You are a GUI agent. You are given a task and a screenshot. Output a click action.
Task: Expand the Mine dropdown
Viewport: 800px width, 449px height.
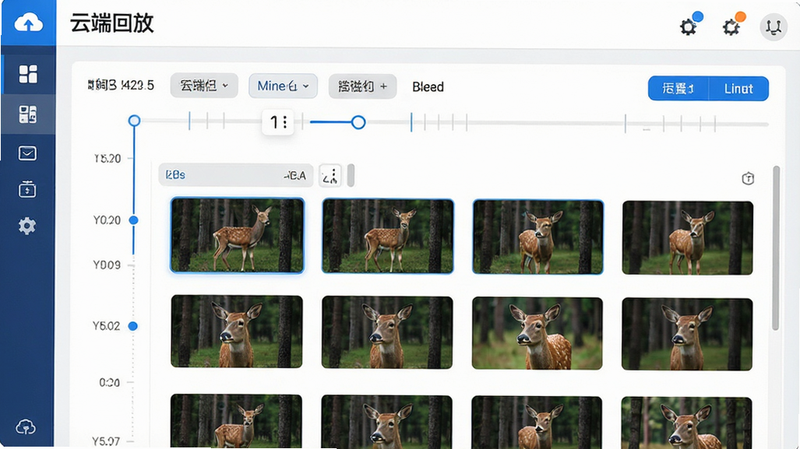click(x=283, y=86)
